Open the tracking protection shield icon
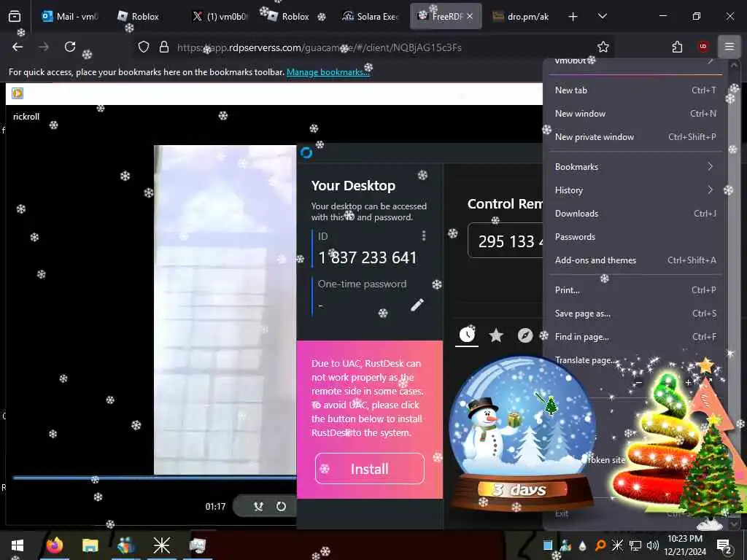Viewport: 747px width, 560px height. point(144,47)
